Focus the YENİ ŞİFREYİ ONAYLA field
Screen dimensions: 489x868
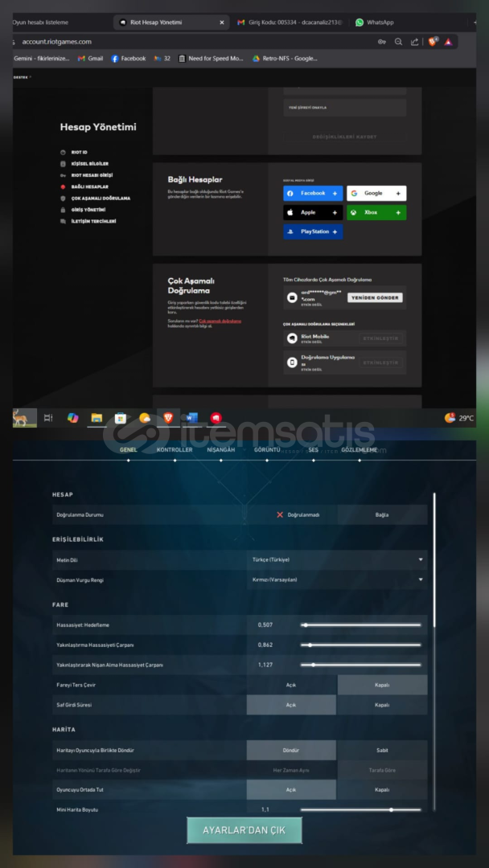click(x=344, y=108)
